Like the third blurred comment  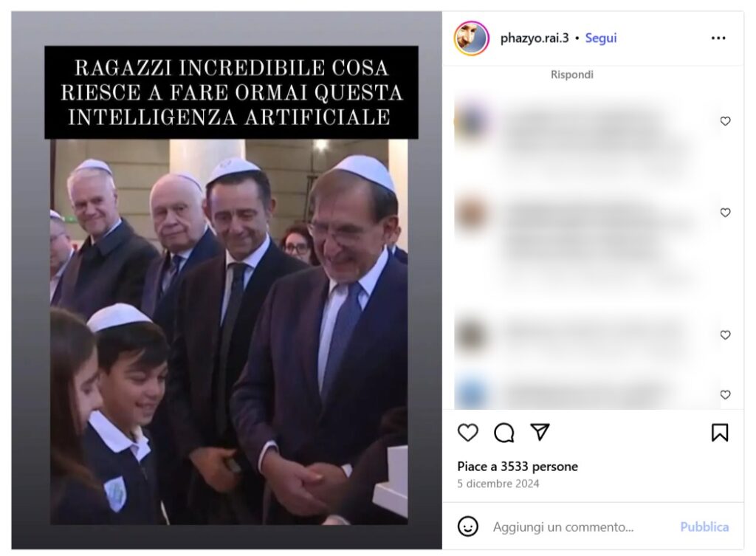pyautogui.click(x=725, y=334)
